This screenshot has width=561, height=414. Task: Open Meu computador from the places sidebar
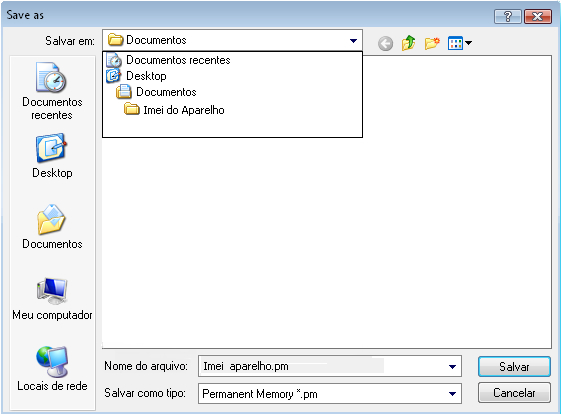[52, 299]
